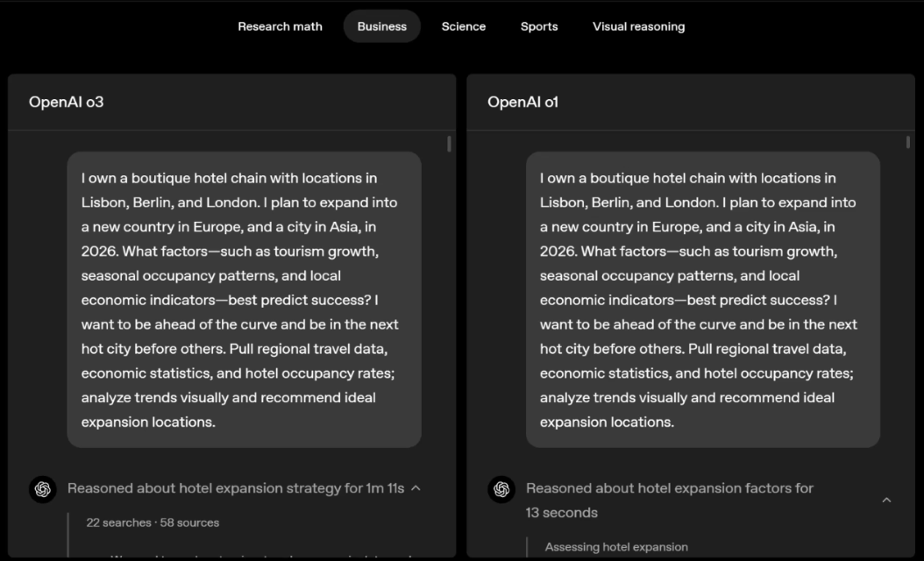Viewport: 924px width, 561px height.
Task: Toggle "Reasoned about hotel expansion strategy" section
Action: click(x=235, y=488)
